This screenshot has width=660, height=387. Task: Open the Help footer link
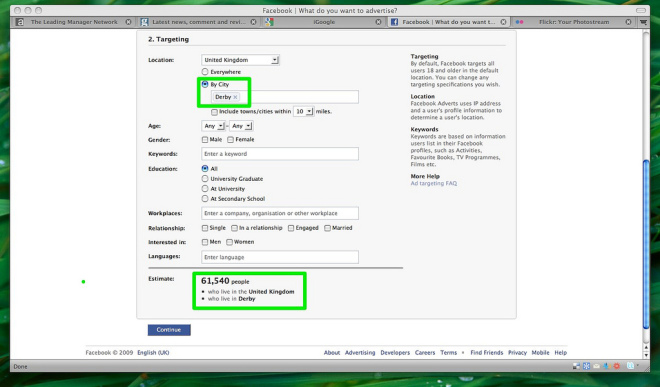click(x=560, y=352)
